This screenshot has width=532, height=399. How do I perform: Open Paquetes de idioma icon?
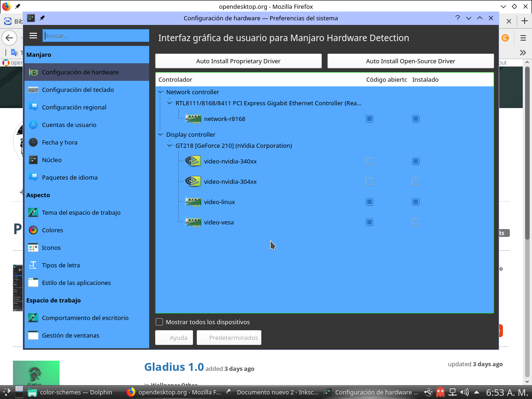point(33,177)
